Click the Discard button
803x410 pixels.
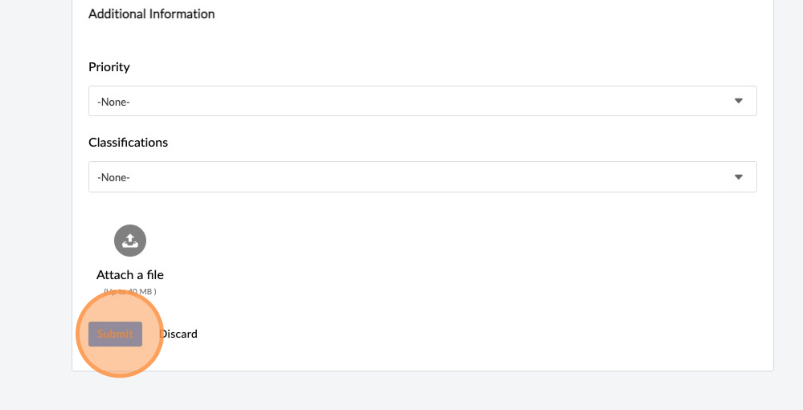click(x=179, y=334)
